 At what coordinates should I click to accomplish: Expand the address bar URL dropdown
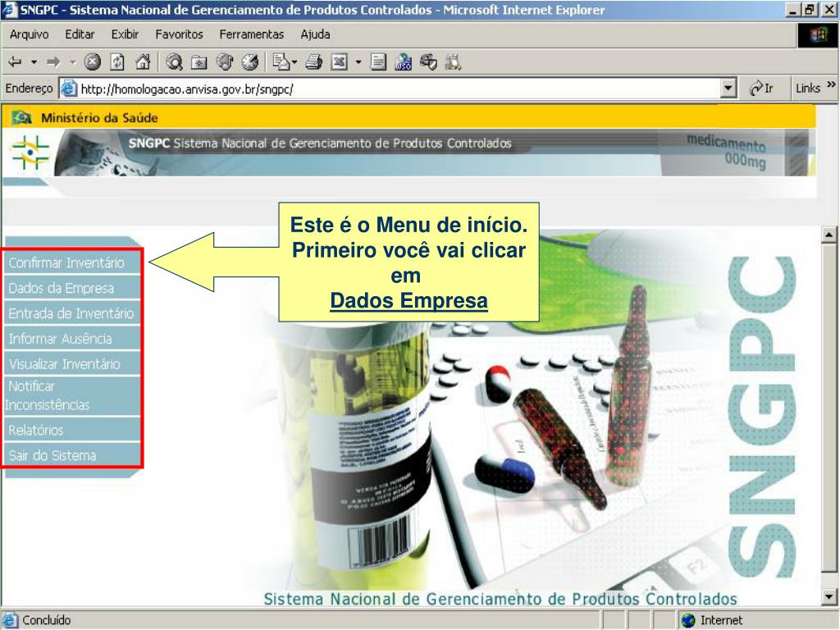point(728,88)
